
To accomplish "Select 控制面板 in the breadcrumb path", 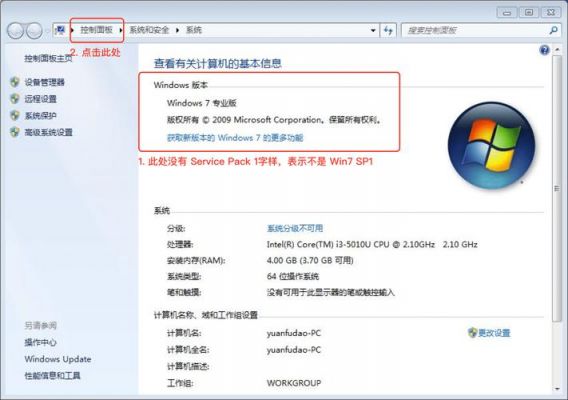I will tap(96, 30).
